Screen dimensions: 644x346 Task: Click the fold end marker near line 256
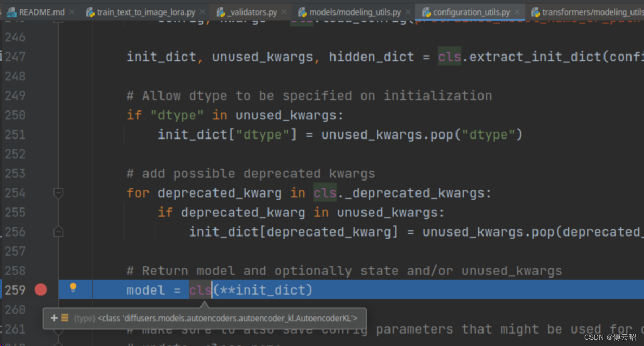pyautogui.click(x=58, y=231)
